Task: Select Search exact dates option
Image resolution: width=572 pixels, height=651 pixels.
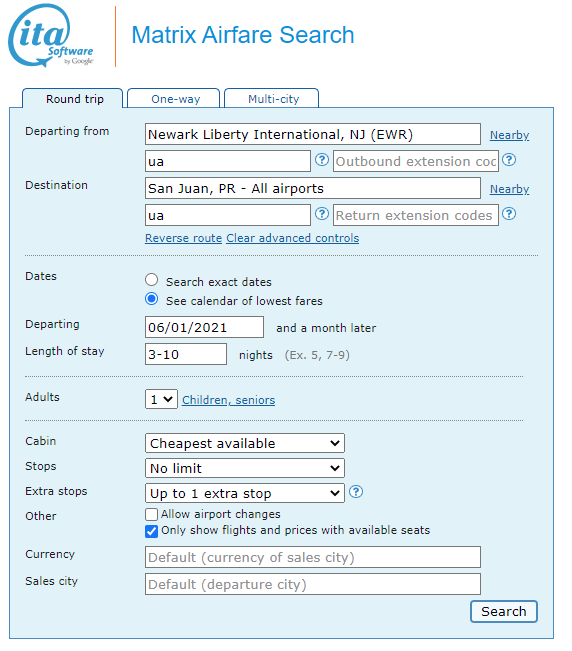Action: [152, 280]
